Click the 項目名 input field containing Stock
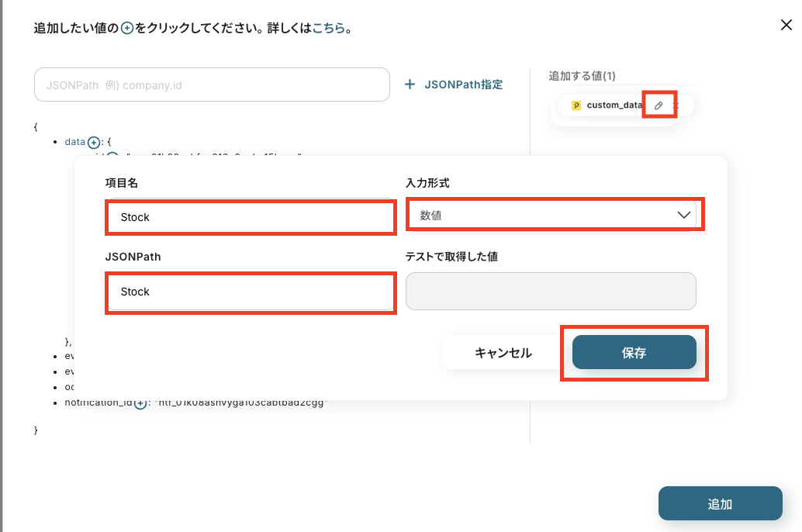 (251, 217)
